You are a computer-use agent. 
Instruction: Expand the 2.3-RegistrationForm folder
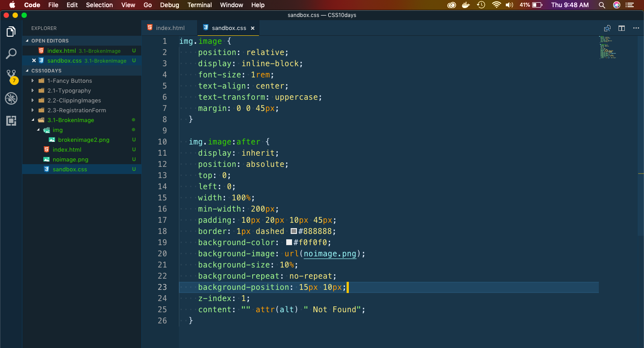(x=33, y=110)
